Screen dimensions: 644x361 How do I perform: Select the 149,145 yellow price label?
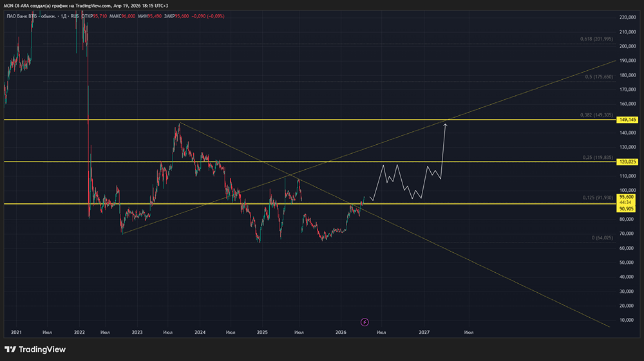click(x=627, y=120)
